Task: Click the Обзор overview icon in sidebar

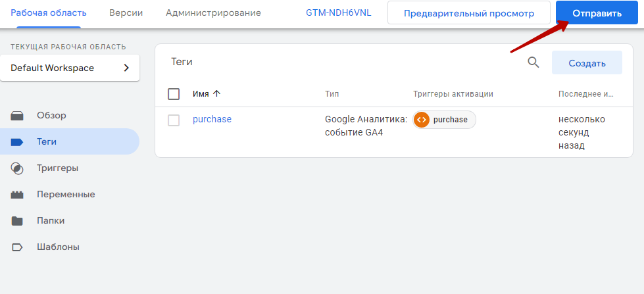Action: (17, 116)
